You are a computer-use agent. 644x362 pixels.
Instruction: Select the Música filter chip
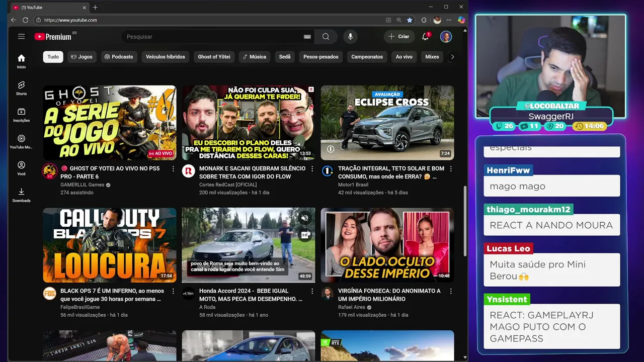[255, 57]
